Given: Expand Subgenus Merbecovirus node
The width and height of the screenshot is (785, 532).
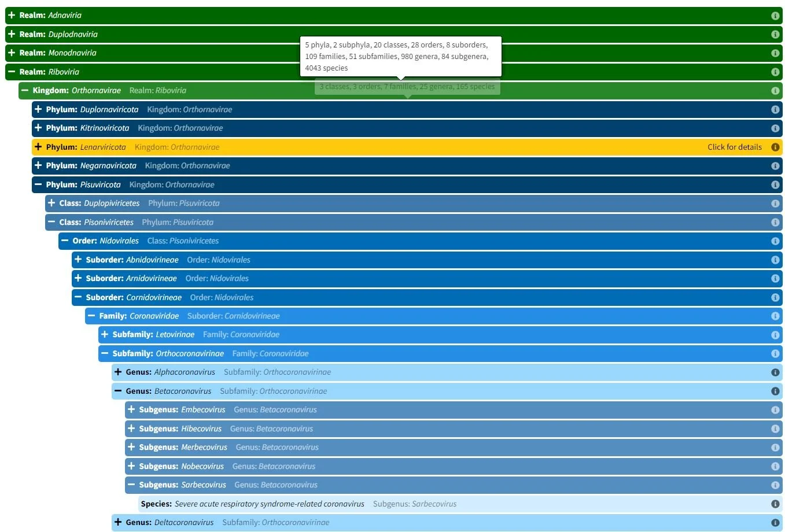Looking at the screenshot, I should pos(131,447).
